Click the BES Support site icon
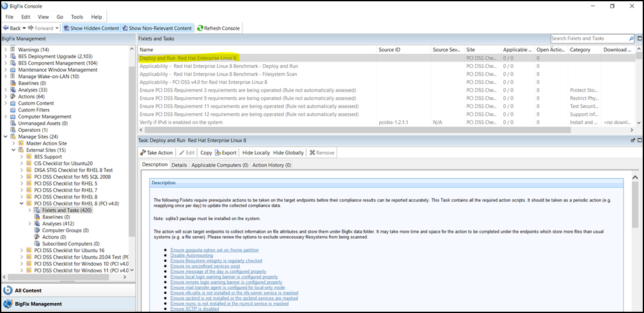644x313 pixels. coord(29,157)
